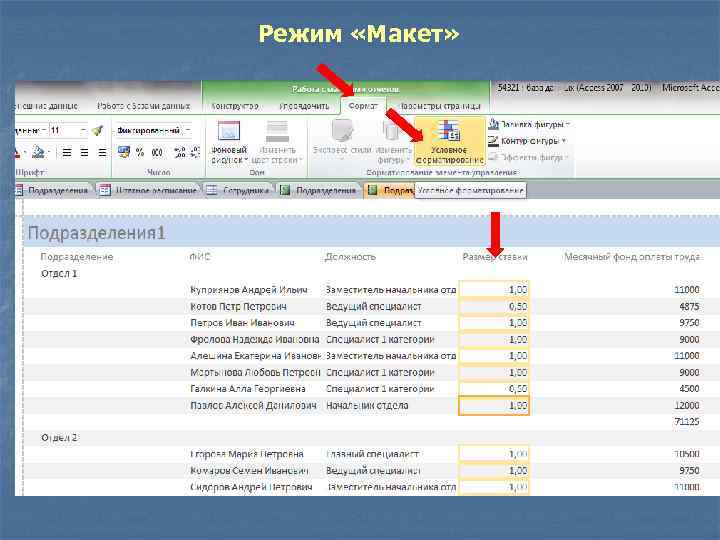Image resolution: width=720 pixels, height=540 pixels.
Task: Open Фиксированный number format dropdown
Action: click(188, 130)
